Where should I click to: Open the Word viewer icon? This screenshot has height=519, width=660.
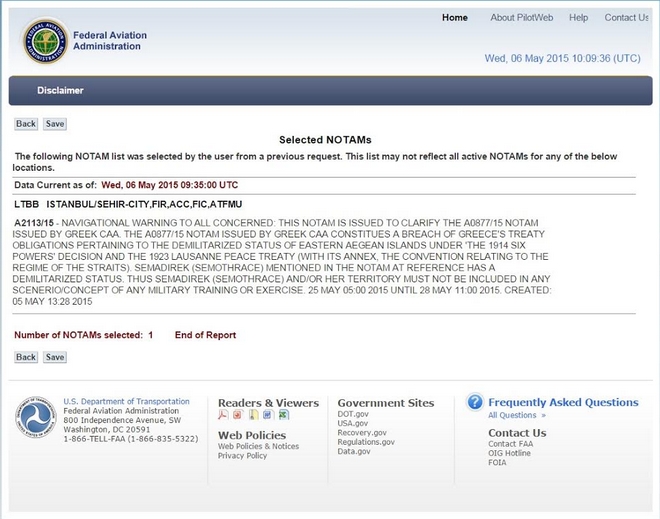(x=269, y=415)
